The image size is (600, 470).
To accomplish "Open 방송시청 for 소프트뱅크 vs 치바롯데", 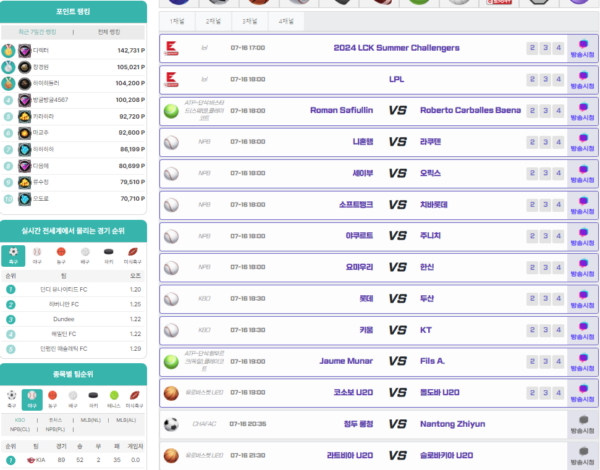I will pos(582,205).
